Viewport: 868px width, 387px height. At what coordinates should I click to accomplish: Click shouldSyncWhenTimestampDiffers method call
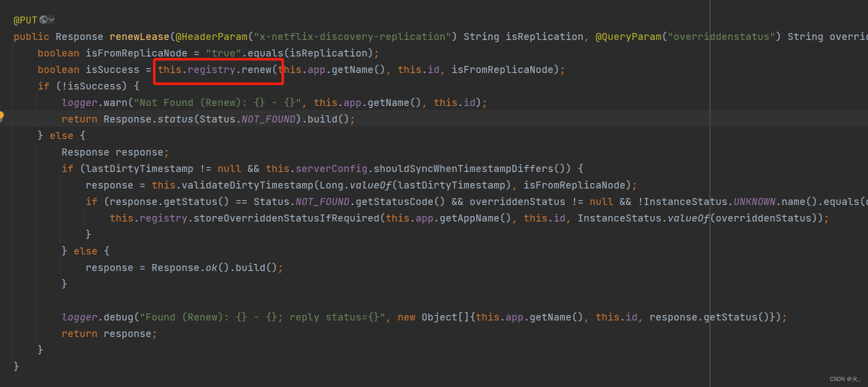pos(463,168)
